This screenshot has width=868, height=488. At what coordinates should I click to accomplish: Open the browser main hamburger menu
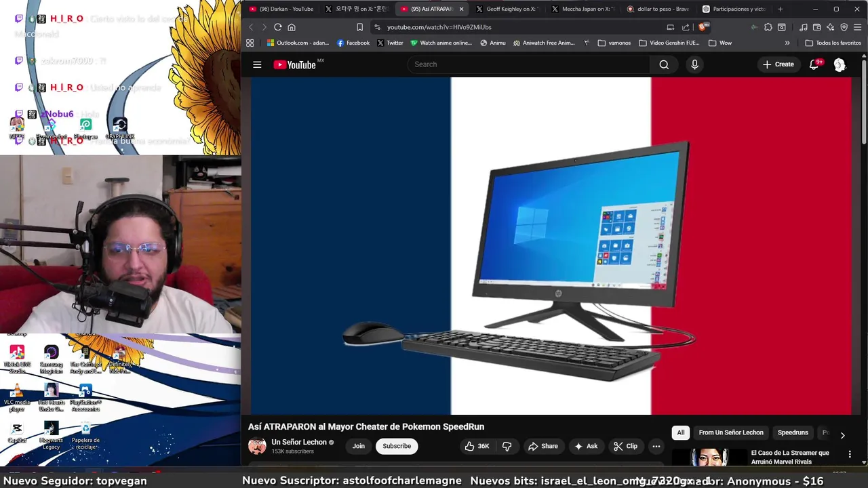[858, 27]
